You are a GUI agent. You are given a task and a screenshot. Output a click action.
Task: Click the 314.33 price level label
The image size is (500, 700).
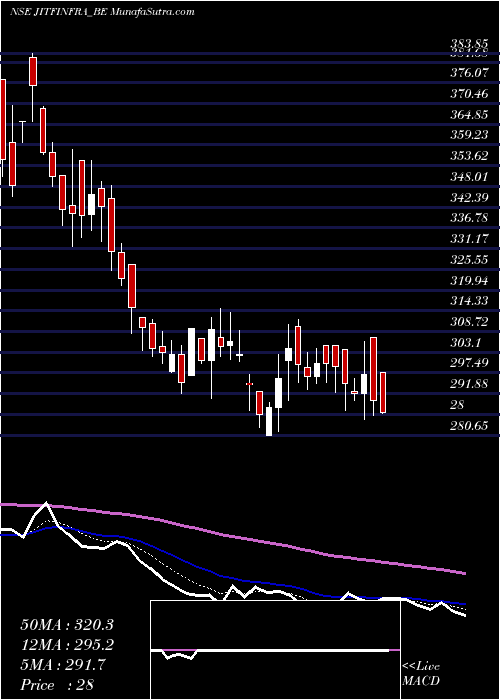click(x=469, y=301)
